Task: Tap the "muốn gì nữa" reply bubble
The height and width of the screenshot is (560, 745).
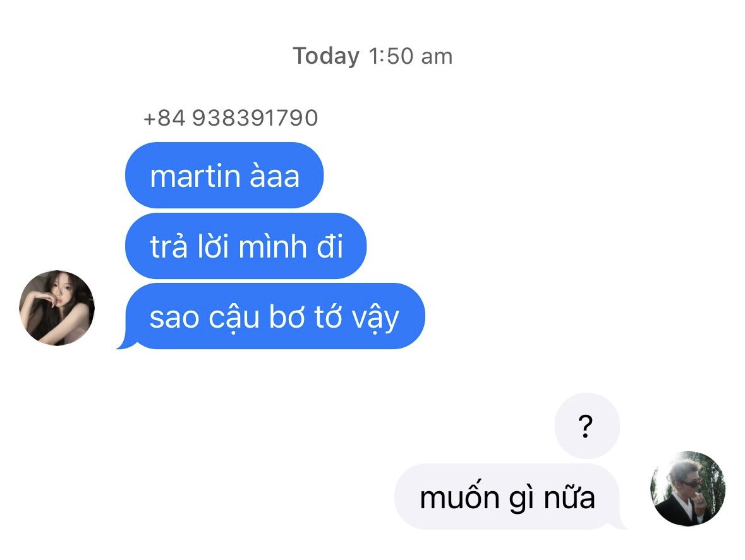Action: tap(507, 496)
